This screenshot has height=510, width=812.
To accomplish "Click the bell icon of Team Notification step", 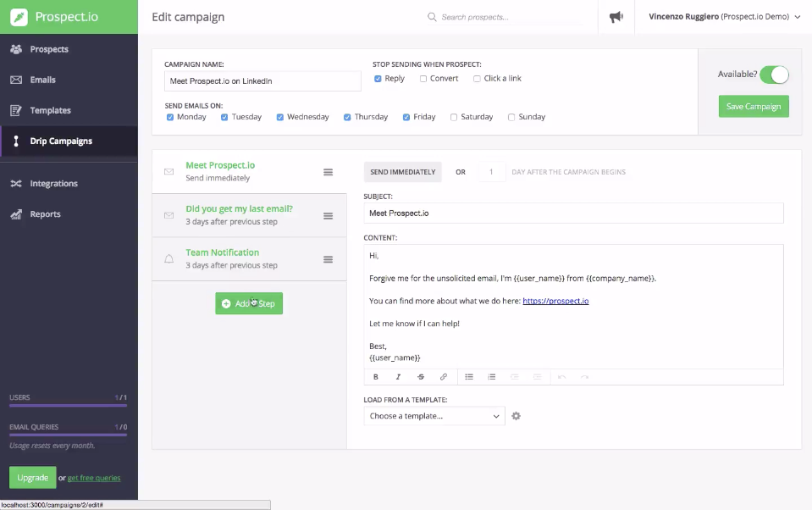I will [x=168, y=258].
